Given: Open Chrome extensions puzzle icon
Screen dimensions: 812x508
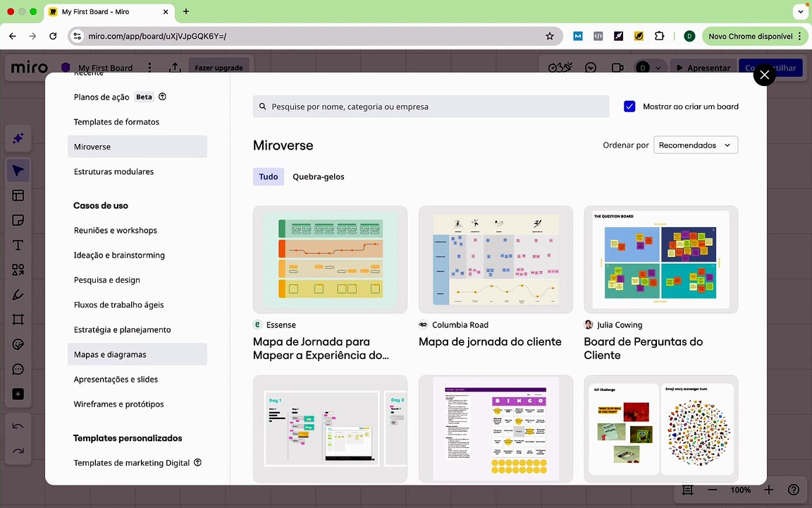Looking at the screenshot, I should 659,36.
